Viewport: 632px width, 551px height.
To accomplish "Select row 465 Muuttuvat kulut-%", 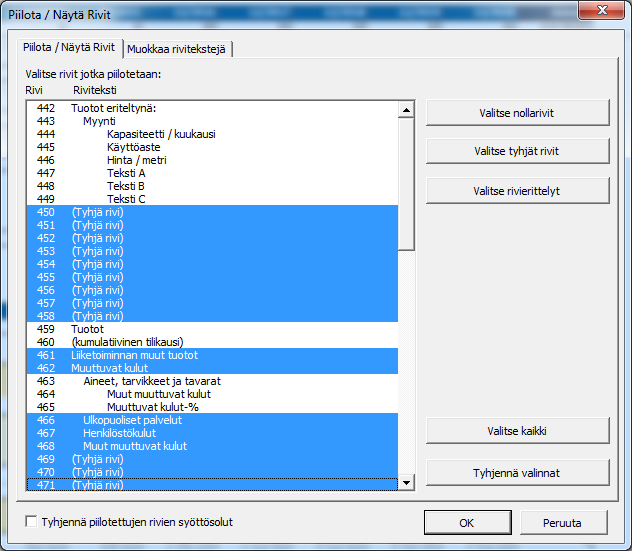I will tap(212, 407).
